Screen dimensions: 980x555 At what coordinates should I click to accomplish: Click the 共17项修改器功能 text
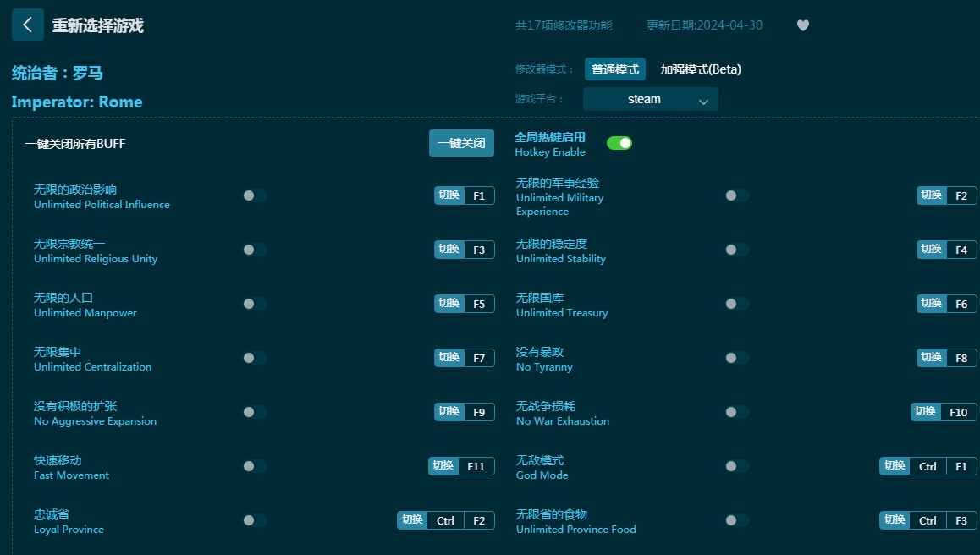pos(564,25)
